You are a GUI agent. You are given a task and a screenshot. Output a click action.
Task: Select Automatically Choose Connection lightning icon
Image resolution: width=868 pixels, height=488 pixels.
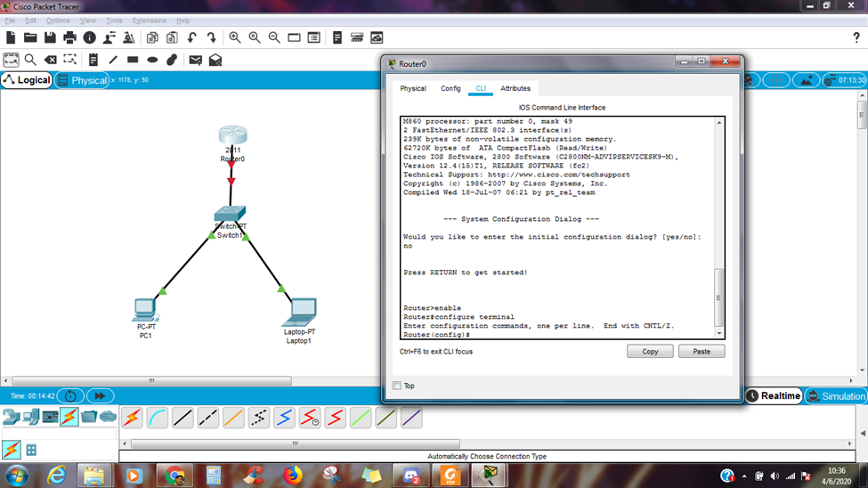132,418
